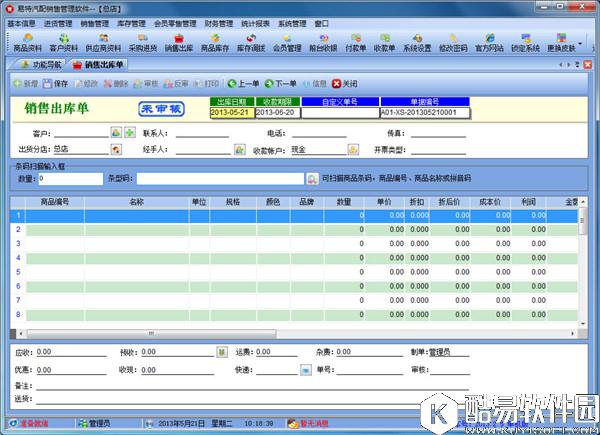Click the 修改 button

click(x=86, y=83)
